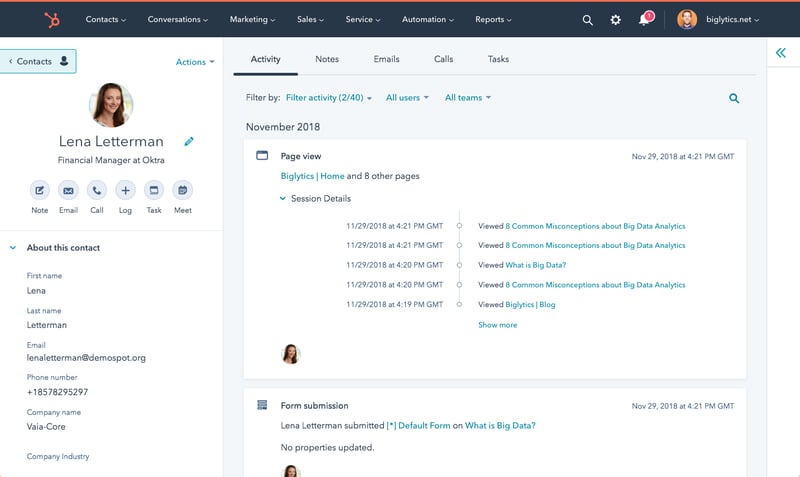The height and width of the screenshot is (477, 800).
Task: Click the Company name value Vaia-Core
Action: 46,426
